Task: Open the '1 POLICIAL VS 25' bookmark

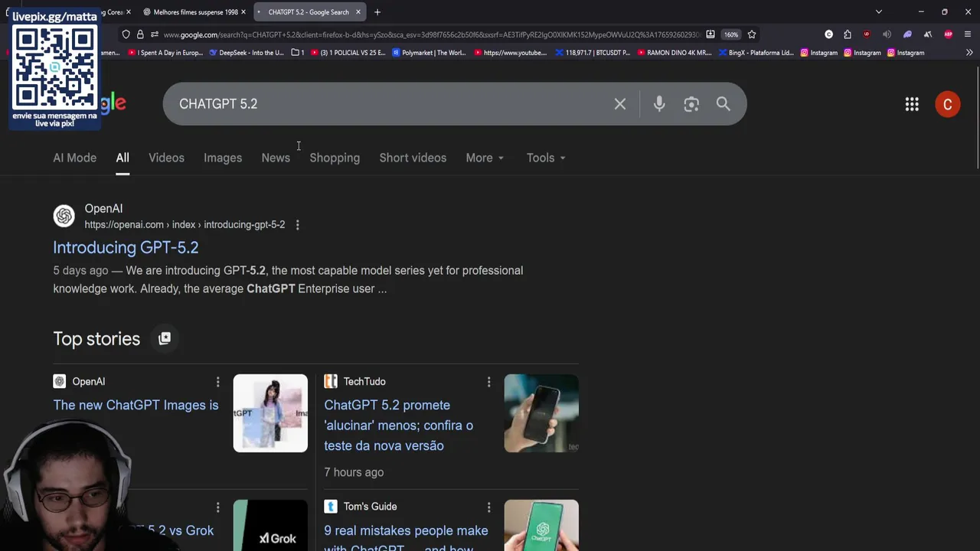Action: tap(348, 53)
